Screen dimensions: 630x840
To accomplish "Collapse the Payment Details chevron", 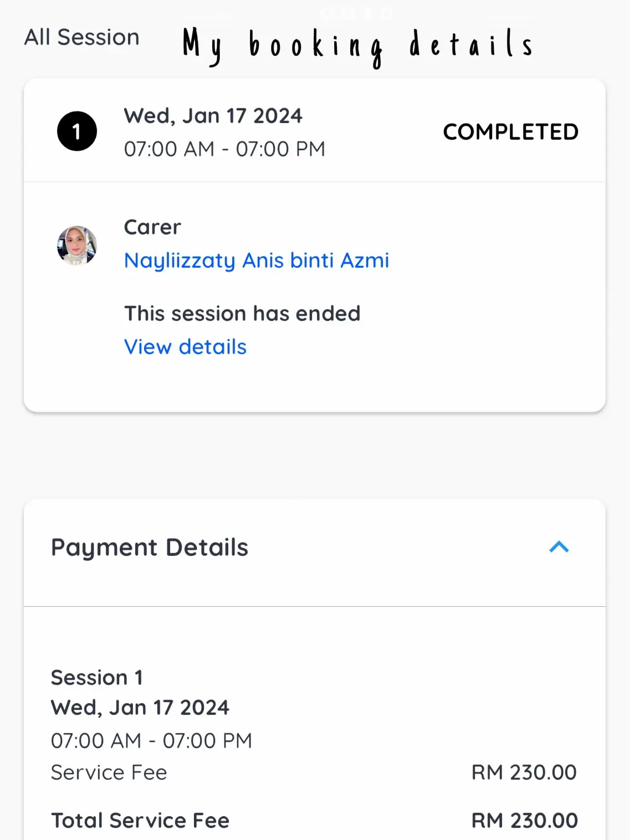I will pyautogui.click(x=559, y=547).
